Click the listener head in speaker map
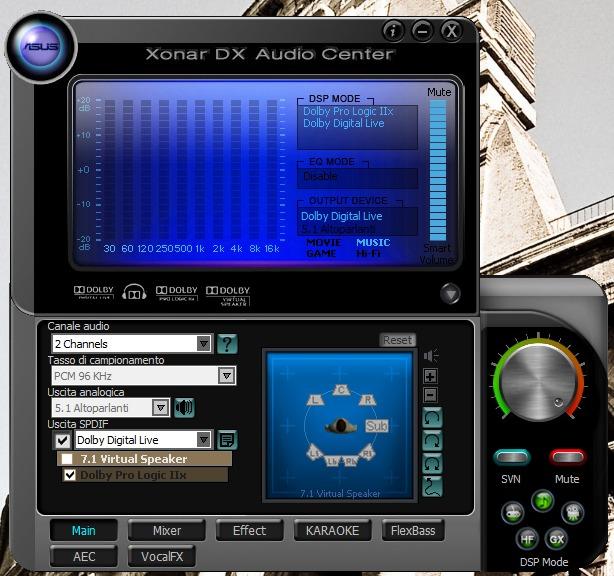This screenshot has width=614, height=576. point(341,426)
